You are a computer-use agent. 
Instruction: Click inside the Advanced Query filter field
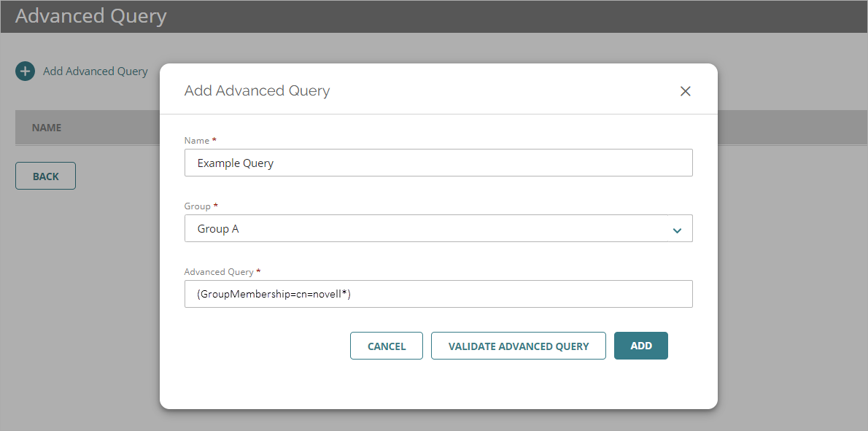coord(438,294)
